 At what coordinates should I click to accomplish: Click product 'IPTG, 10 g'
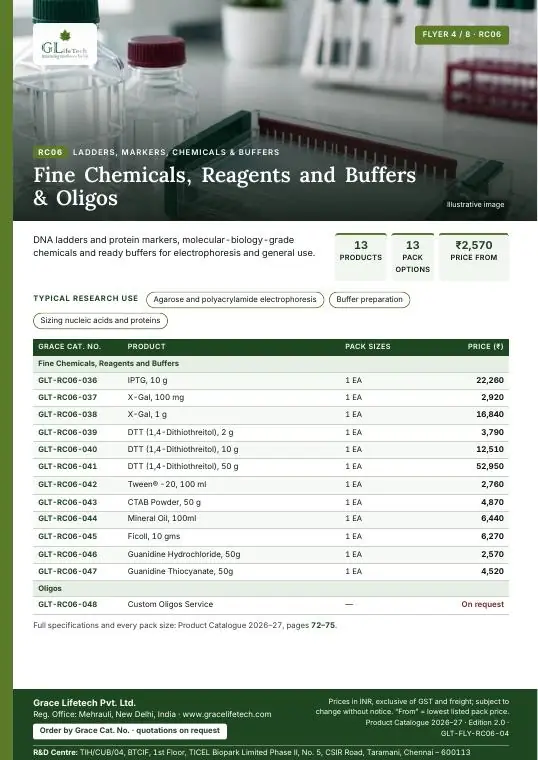click(147, 380)
